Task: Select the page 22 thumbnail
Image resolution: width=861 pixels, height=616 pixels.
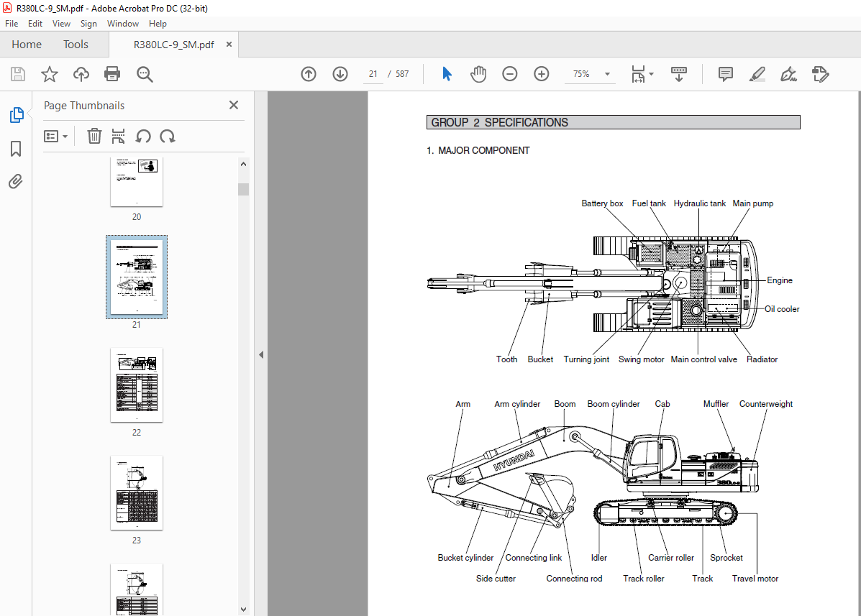Action: click(x=137, y=385)
